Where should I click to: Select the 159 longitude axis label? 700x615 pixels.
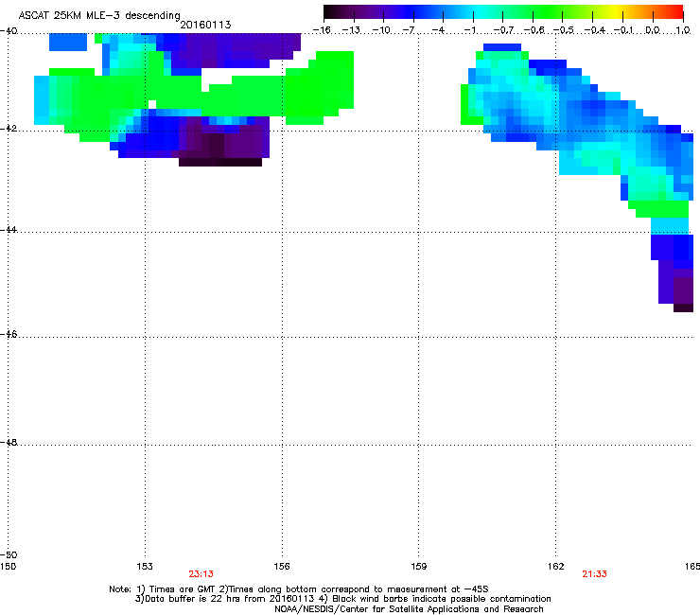pos(418,567)
